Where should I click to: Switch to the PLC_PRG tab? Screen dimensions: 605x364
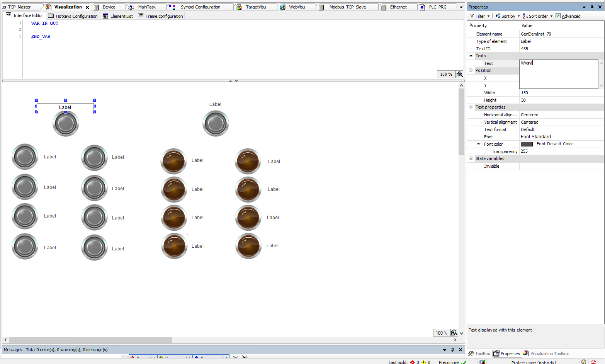point(438,7)
